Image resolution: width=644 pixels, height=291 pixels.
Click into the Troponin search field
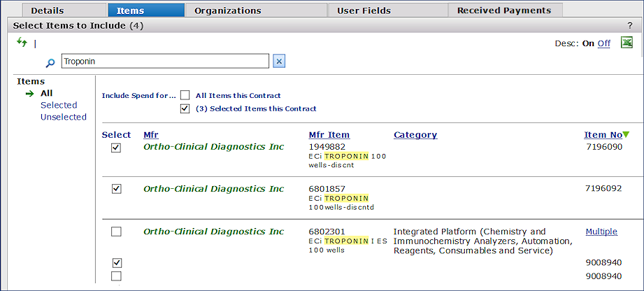[x=164, y=62]
